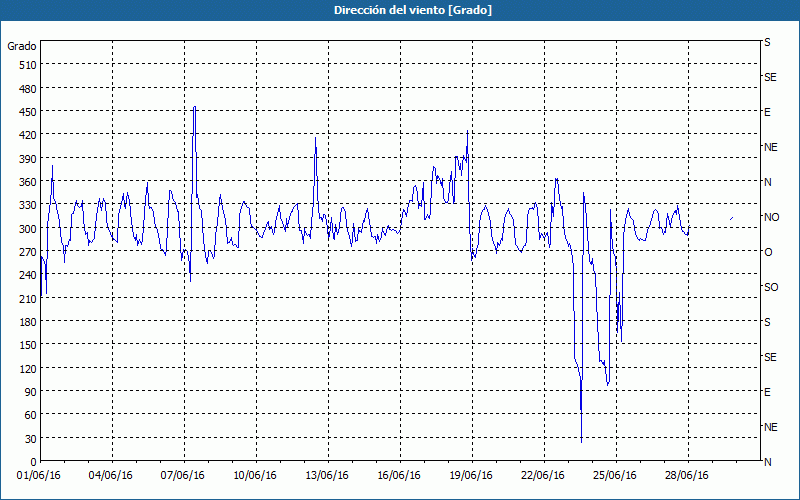Click the 120 y-axis value
Screen dimensions: 800x500
(x=28, y=368)
